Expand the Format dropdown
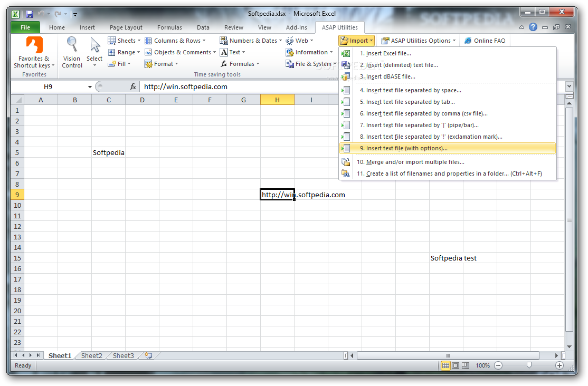 coord(161,64)
